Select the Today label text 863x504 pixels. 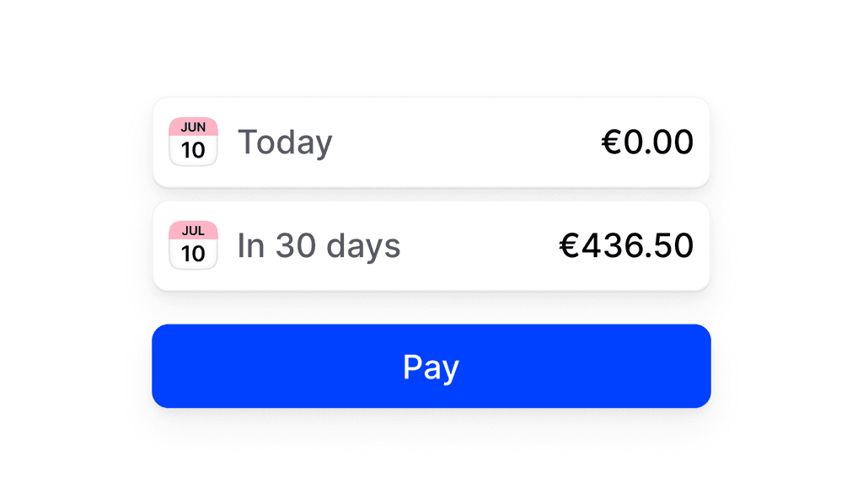[285, 142]
